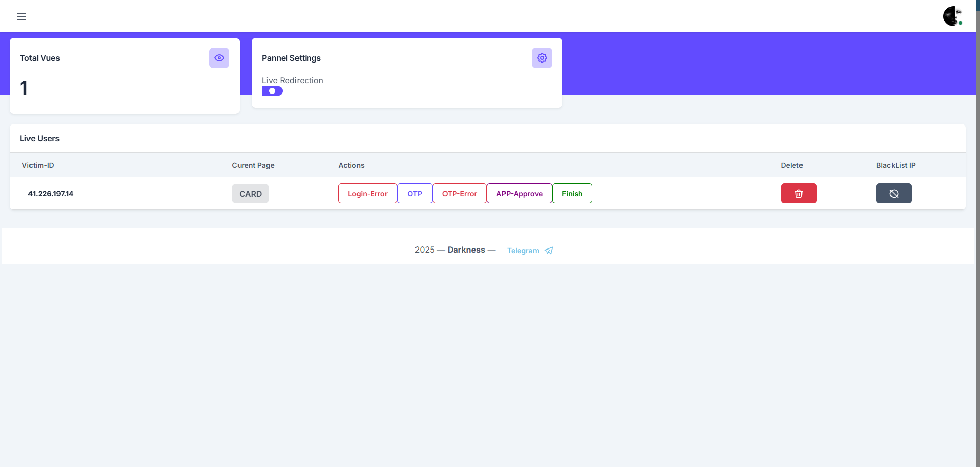The height and width of the screenshot is (467, 980).
Task: Click the Finish button
Action: 572,194
